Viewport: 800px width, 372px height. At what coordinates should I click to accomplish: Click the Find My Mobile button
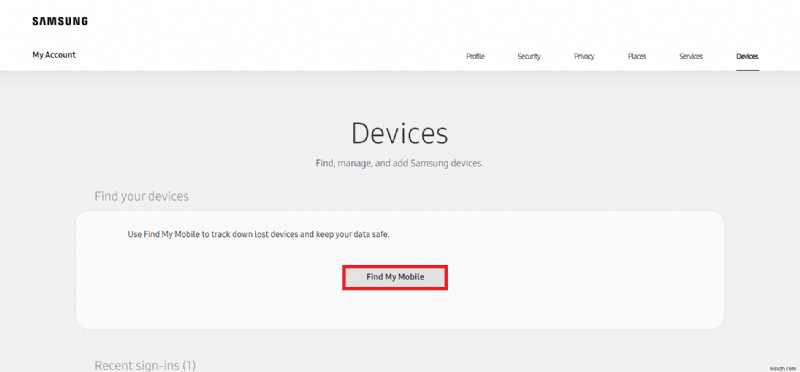(395, 277)
